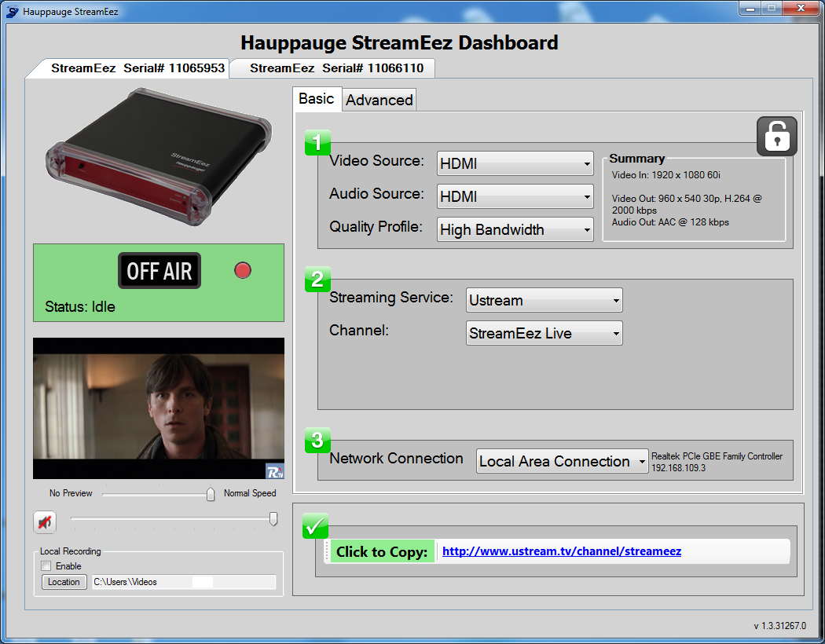
Task: Click the recording Location button
Action: coord(64,582)
